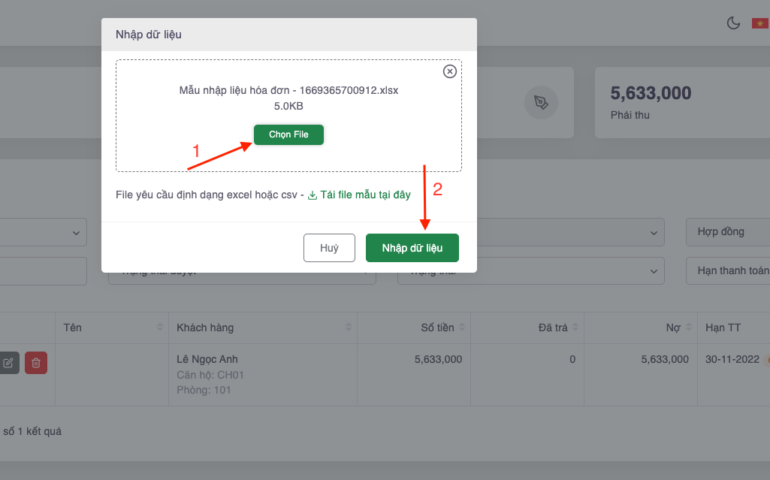Remove the selected xlsx file
The height and width of the screenshot is (480, 770).
click(x=449, y=72)
